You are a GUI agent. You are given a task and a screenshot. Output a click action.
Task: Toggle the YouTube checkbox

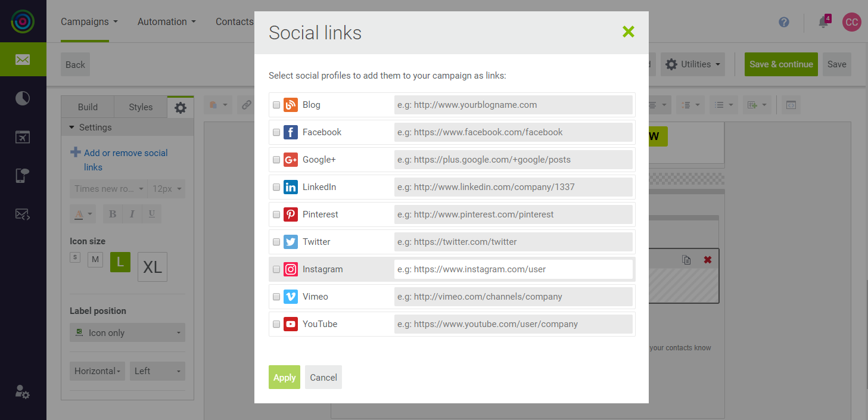(276, 324)
